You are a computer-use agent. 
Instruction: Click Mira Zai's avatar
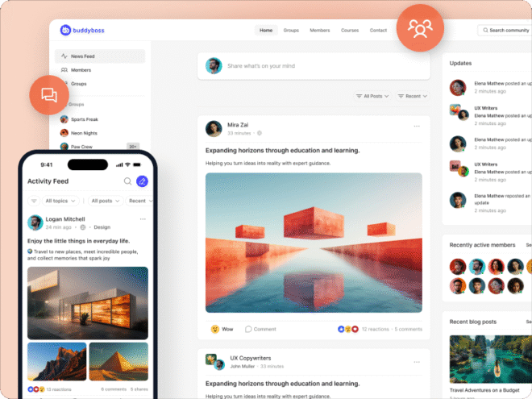click(214, 129)
